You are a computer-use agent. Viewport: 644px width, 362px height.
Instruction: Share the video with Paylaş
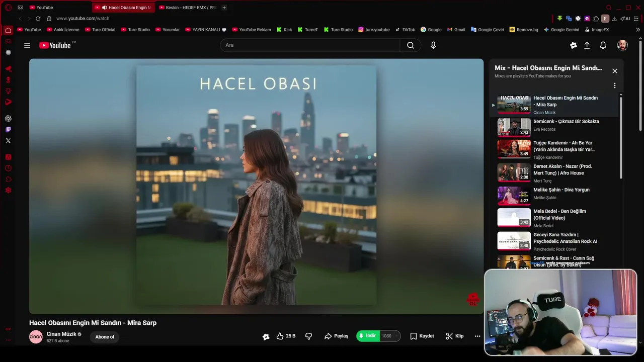point(336,336)
